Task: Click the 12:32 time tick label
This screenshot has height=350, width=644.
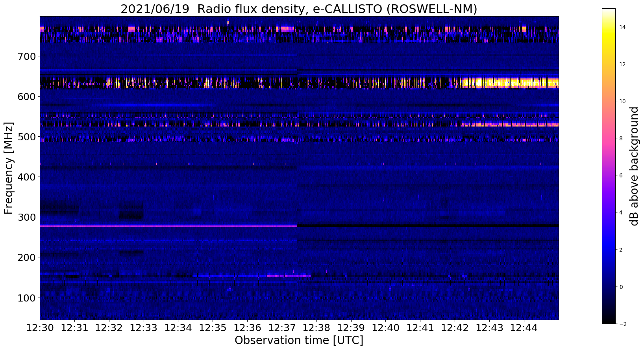Action: tap(109, 328)
